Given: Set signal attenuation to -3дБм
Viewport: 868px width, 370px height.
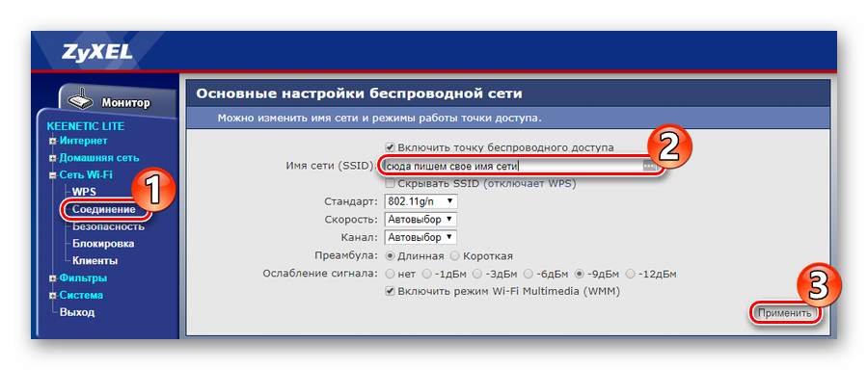Looking at the screenshot, I should (x=477, y=274).
